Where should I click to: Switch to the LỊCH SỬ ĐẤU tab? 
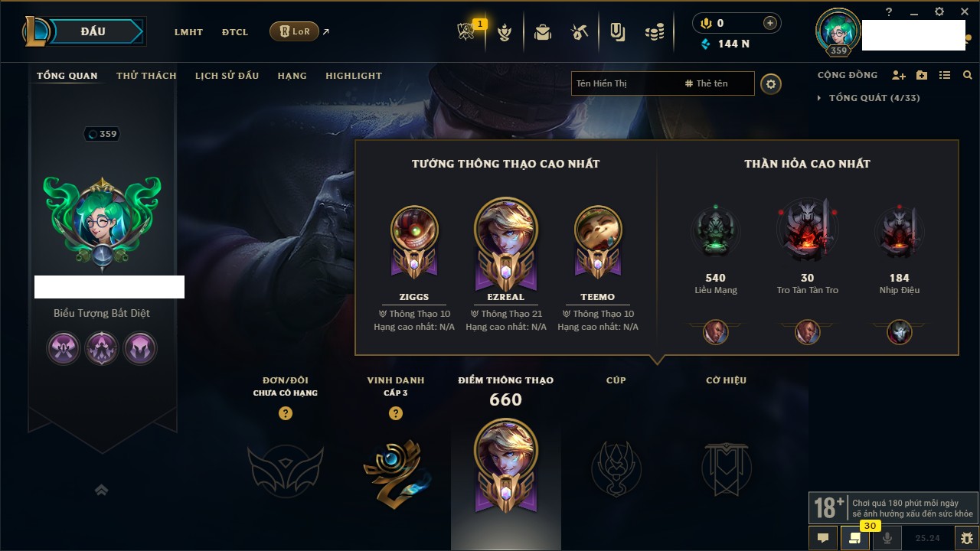click(x=227, y=76)
